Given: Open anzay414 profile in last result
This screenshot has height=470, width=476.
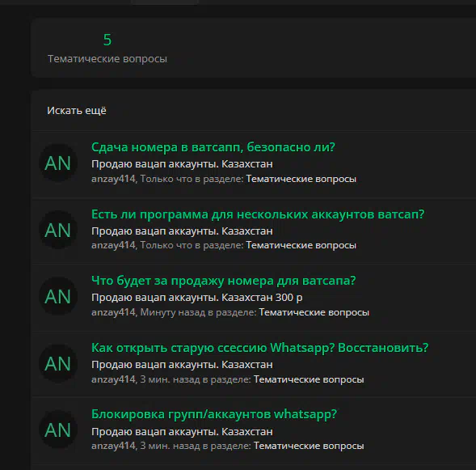Looking at the screenshot, I should coord(113,446).
